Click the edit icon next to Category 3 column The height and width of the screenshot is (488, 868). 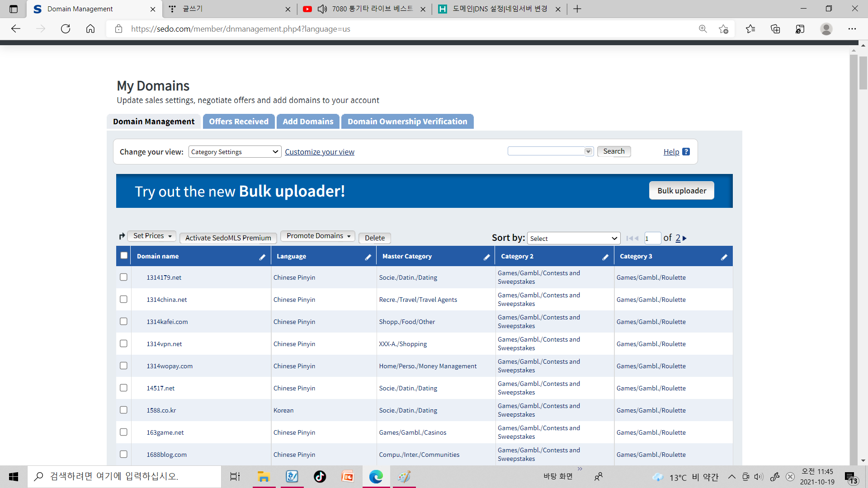pyautogui.click(x=724, y=256)
